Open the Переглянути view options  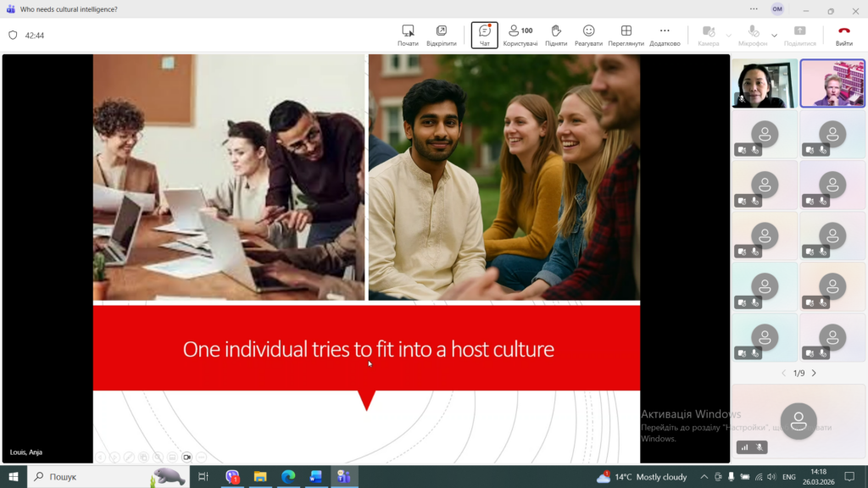pyautogui.click(x=626, y=35)
